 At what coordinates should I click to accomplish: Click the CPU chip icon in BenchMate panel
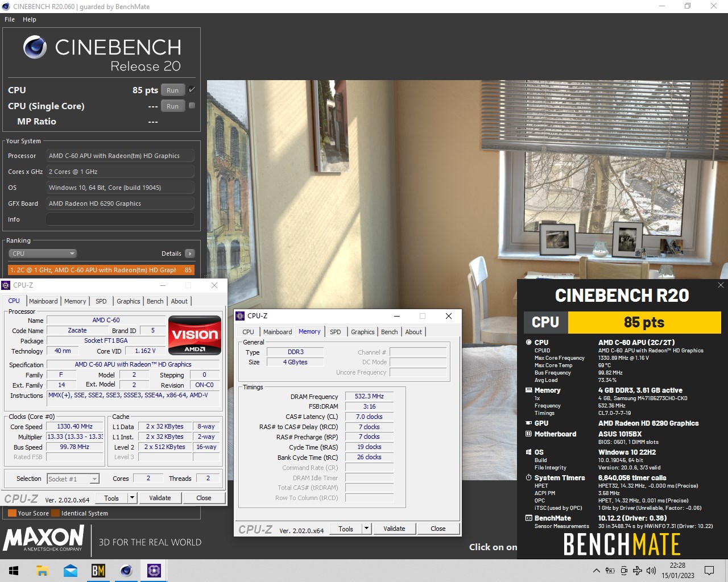coord(529,342)
